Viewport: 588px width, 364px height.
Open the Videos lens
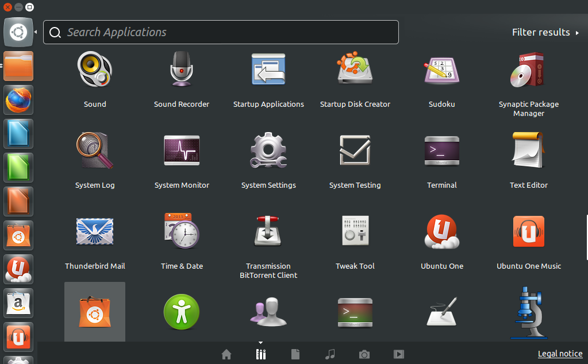[x=399, y=354]
